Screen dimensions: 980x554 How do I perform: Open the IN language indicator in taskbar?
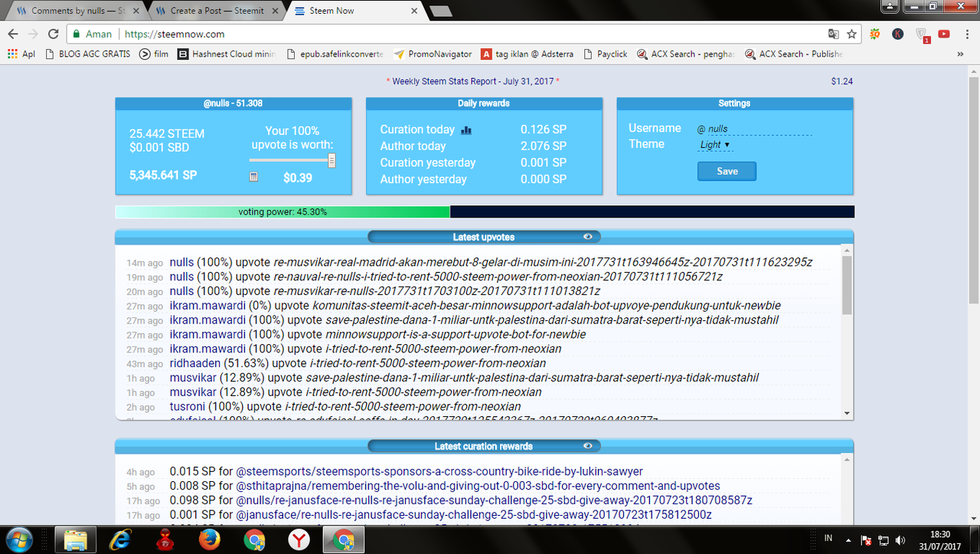828,539
